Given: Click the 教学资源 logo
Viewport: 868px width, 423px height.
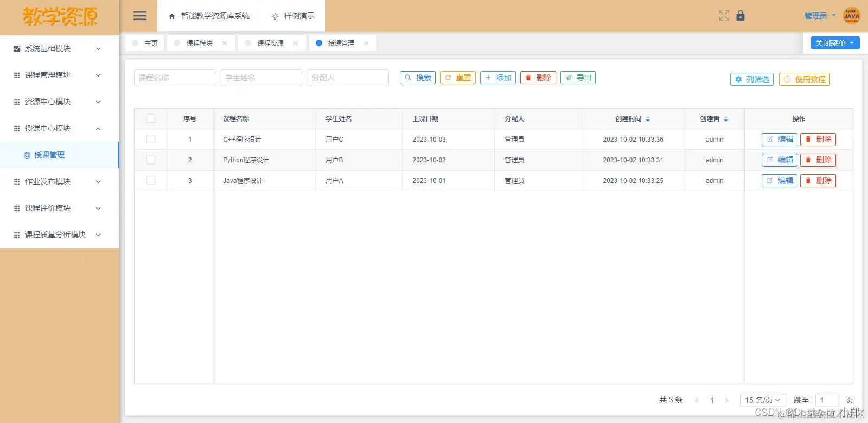Looking at the screenshot, I should (60, 17).
